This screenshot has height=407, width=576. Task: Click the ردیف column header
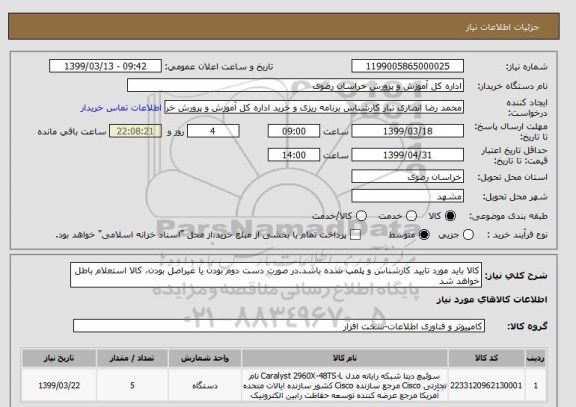tap(536, 358)
